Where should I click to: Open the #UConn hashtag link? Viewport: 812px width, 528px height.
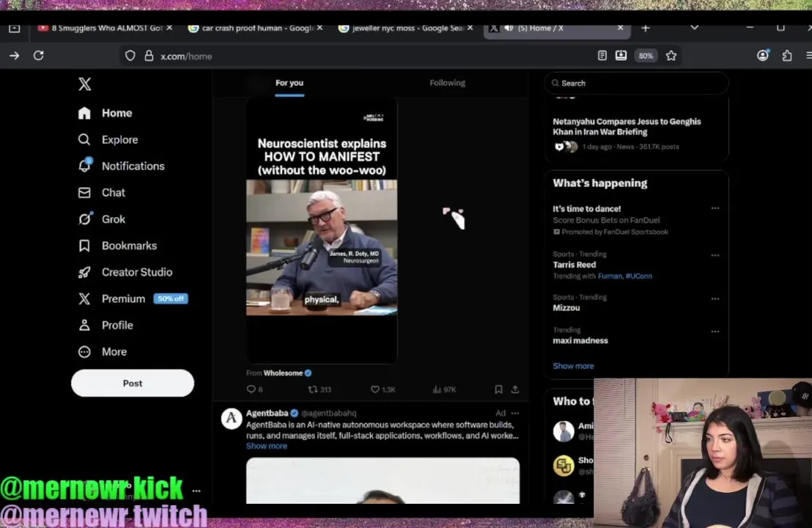click(x=638, y=276)
